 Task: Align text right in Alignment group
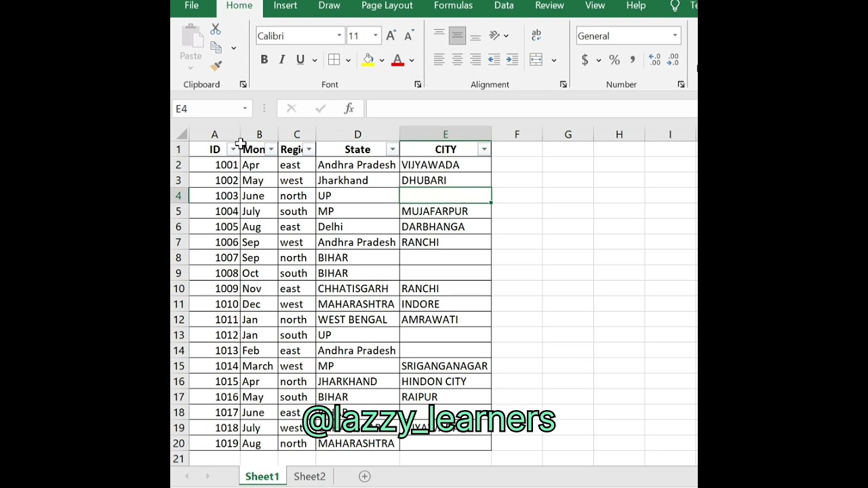475,60
